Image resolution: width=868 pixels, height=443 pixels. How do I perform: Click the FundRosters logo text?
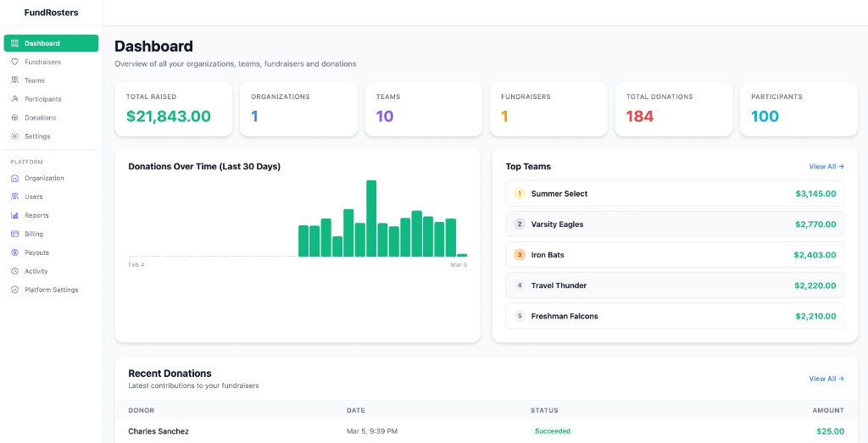[51, 13]
